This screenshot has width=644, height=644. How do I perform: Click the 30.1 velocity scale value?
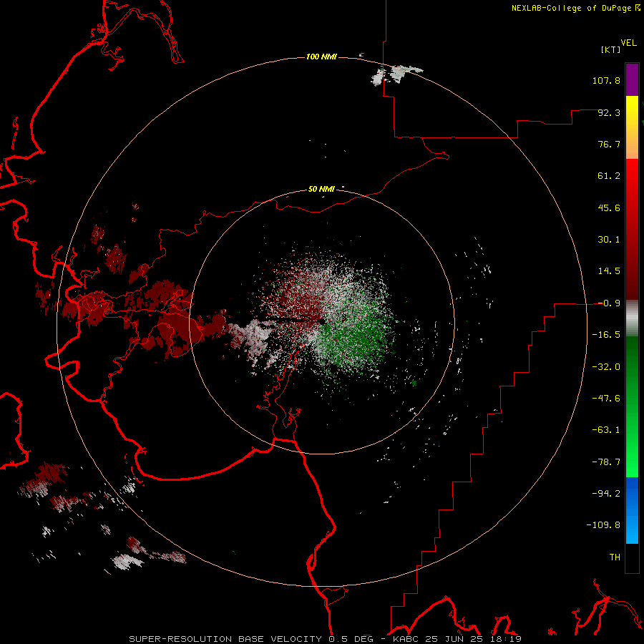(609, 240)
